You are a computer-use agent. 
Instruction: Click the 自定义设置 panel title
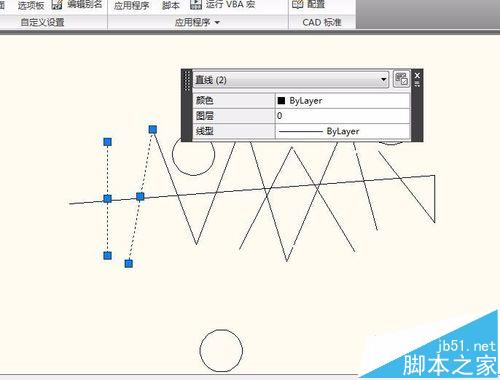(x=42, y=22)
